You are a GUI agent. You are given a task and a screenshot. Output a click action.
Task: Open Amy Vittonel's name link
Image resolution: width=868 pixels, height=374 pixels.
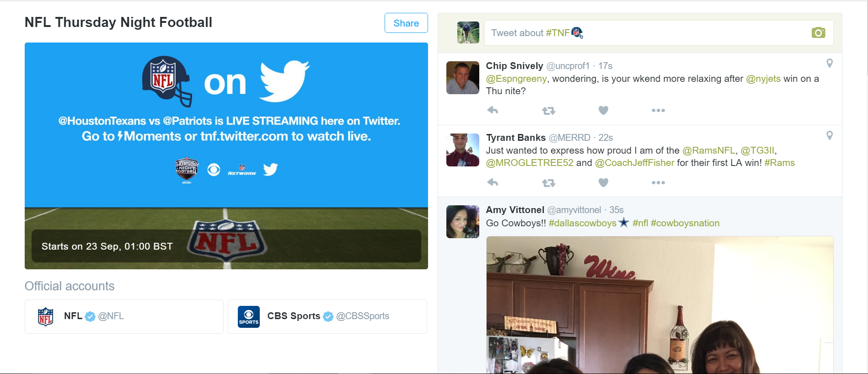point(515,210)
